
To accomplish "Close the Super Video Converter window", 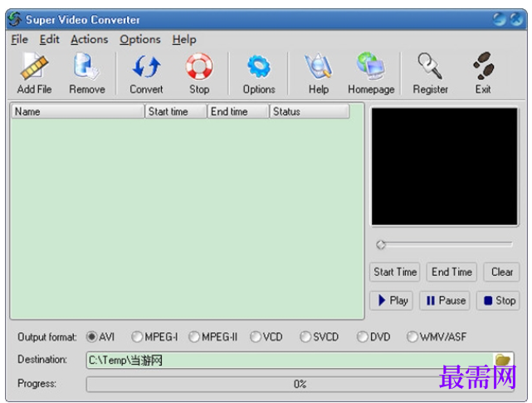I will click(516, 19).
